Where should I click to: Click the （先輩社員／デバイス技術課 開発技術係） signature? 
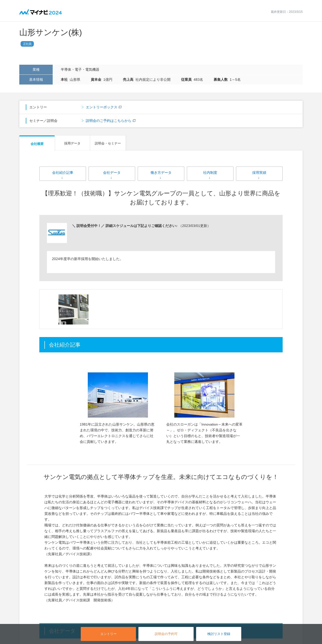(x=79, y=600)
